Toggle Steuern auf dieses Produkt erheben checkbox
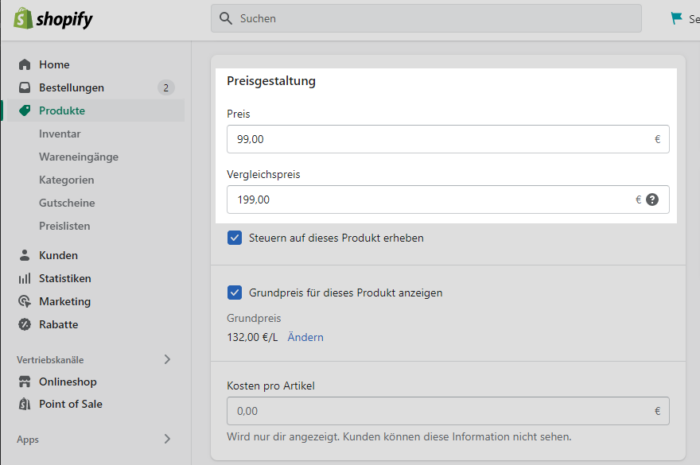 tap(234, 238)
